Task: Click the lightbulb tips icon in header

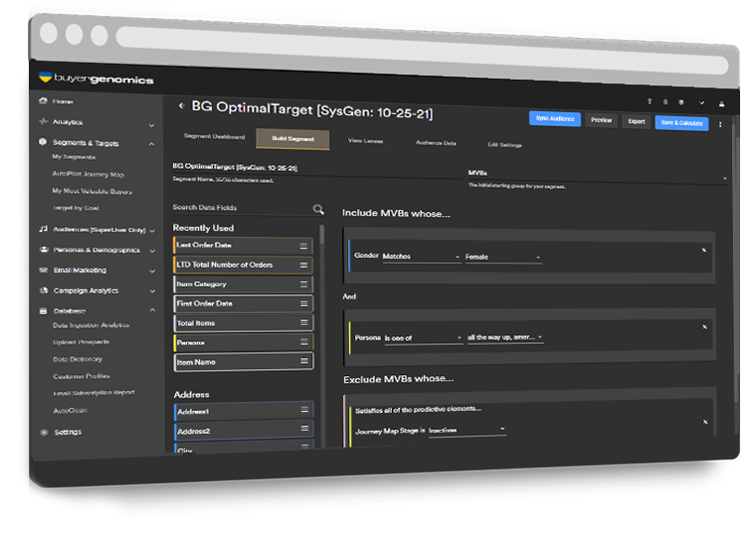Action: 650,101
